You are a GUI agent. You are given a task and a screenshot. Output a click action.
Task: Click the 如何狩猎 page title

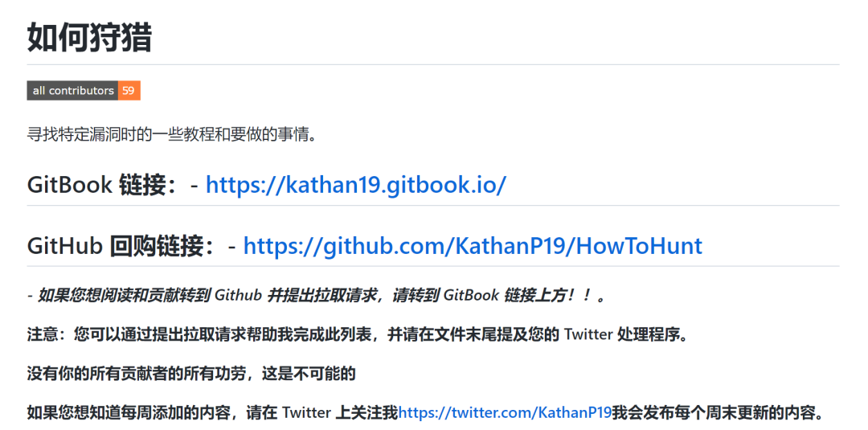point(90,38)
